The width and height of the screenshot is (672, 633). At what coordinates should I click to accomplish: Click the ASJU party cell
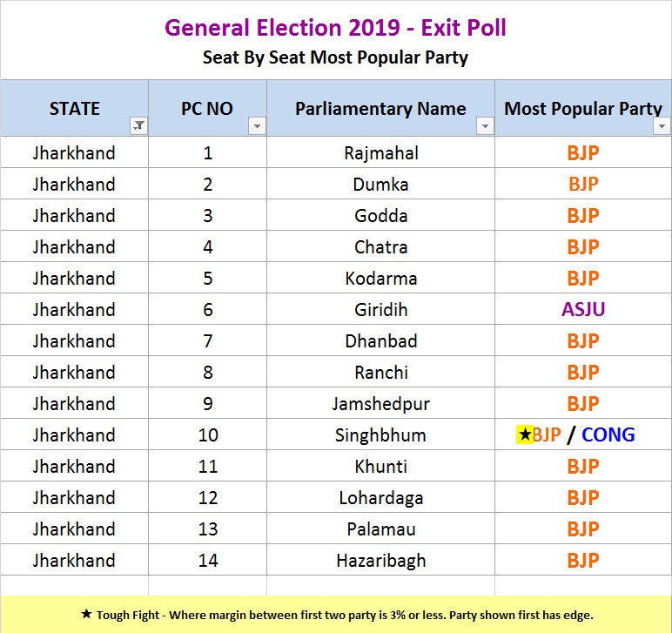coord(582,309)
